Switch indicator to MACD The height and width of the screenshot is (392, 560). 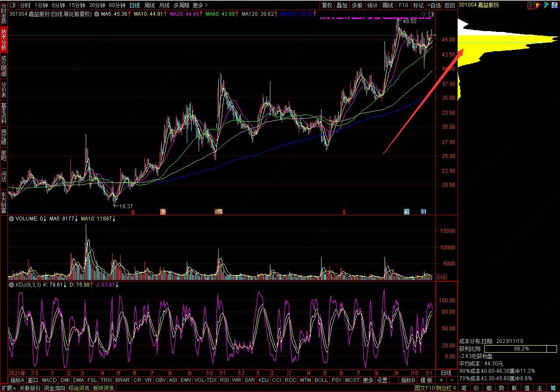(x=49, y=380)
